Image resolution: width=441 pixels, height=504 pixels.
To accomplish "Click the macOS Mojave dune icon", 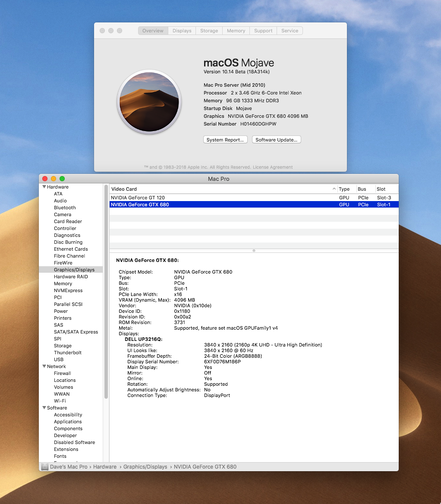I will (x=149, y=101).
